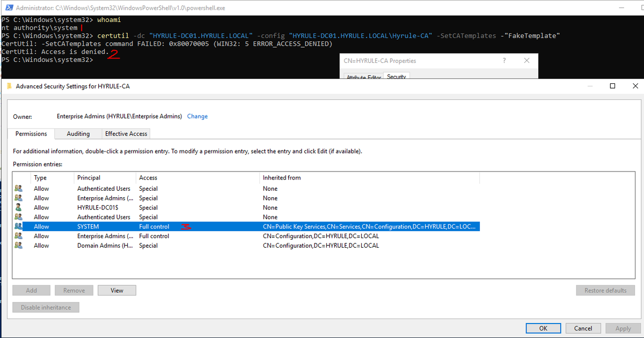Image resolution: width=644 pixels, height=338 pixels.
Task: Select the Attribute Editor tab in Properties dialog
Action: coord(364,77)
